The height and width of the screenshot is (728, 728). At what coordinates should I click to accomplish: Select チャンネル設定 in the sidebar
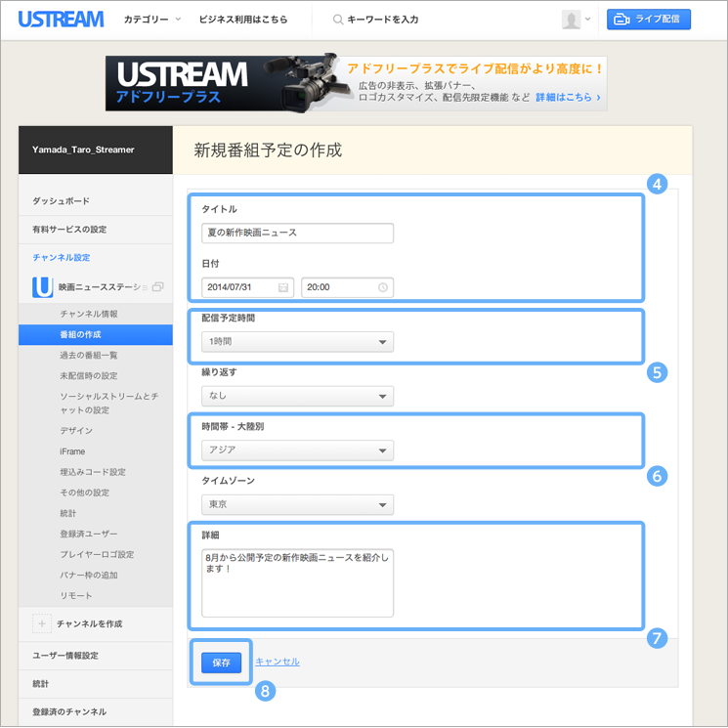(62, 257)
